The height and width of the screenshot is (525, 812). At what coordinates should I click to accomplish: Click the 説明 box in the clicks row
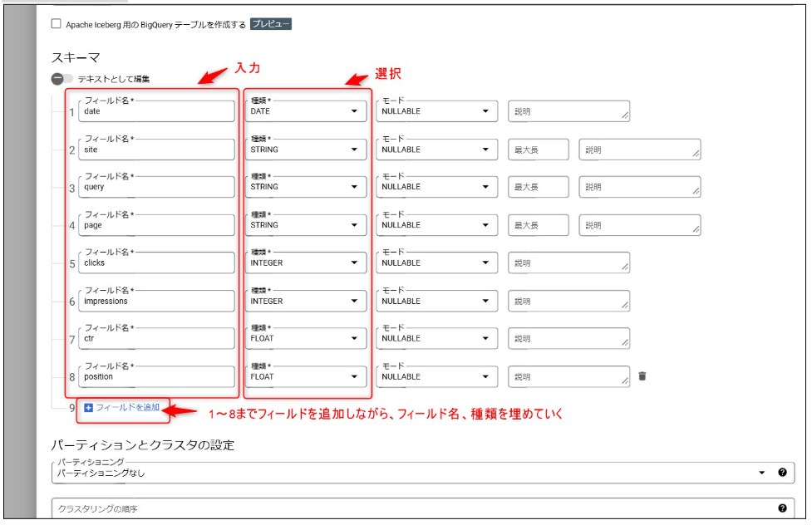568,263
